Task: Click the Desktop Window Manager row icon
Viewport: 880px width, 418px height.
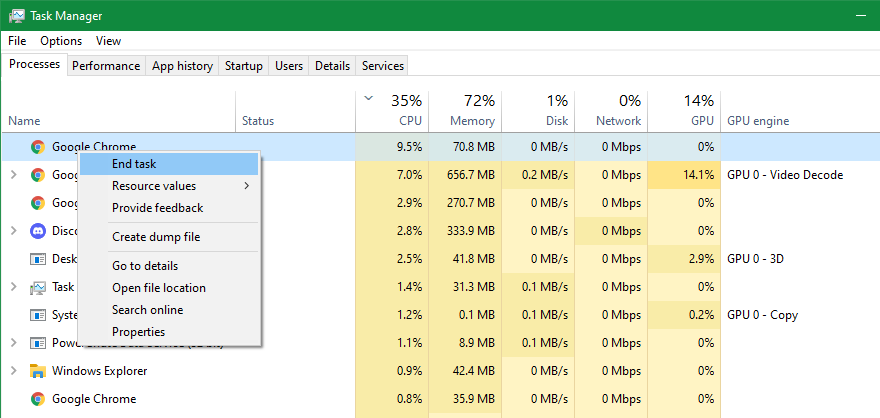Action: tap(38, 259)
